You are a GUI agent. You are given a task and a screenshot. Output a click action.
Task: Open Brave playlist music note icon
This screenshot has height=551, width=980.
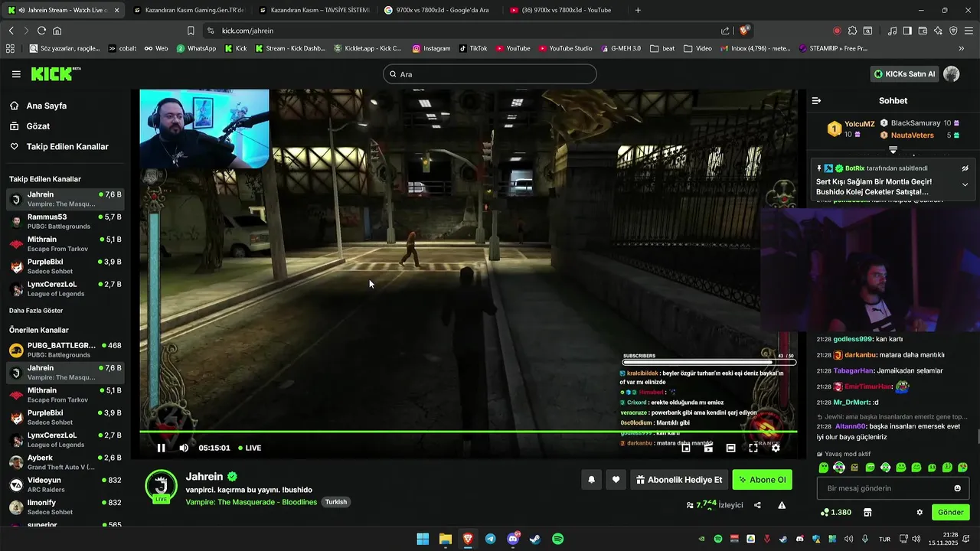pos(892,31)
